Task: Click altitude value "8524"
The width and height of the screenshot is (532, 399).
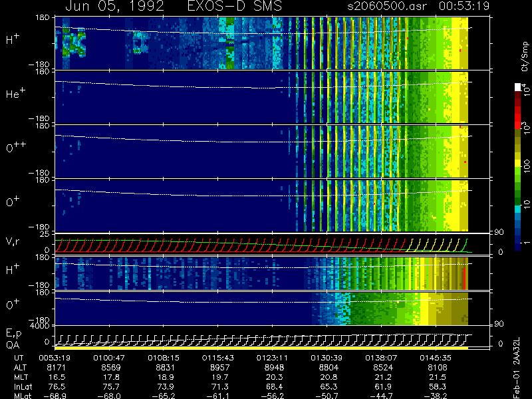Action: 383,368
